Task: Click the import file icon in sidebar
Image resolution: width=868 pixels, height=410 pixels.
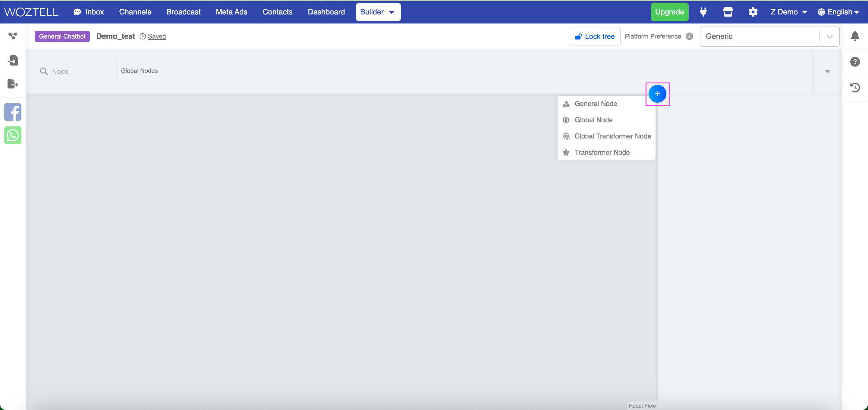Action: (13, 60)
